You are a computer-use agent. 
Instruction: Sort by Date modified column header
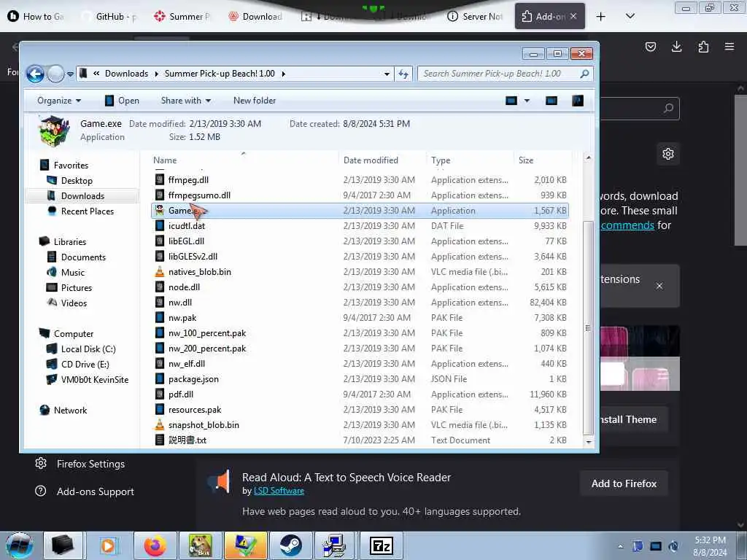(382, 160)
